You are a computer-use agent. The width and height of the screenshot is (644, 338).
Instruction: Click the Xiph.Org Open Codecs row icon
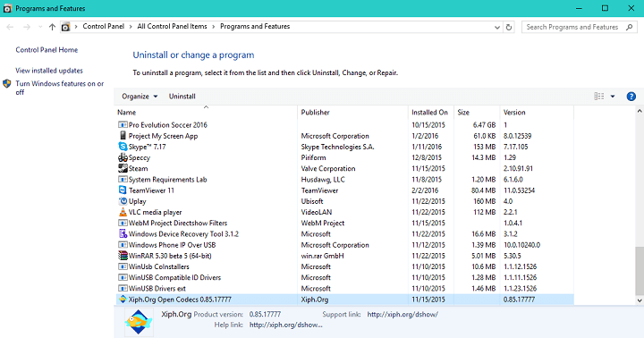(x=123, y=299)
